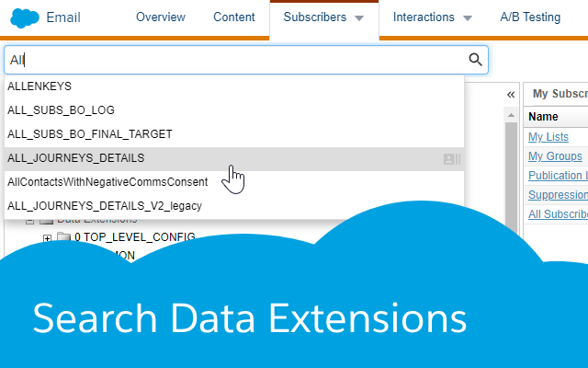Click the search magnifier icon
588x368 pixels.
475,60
